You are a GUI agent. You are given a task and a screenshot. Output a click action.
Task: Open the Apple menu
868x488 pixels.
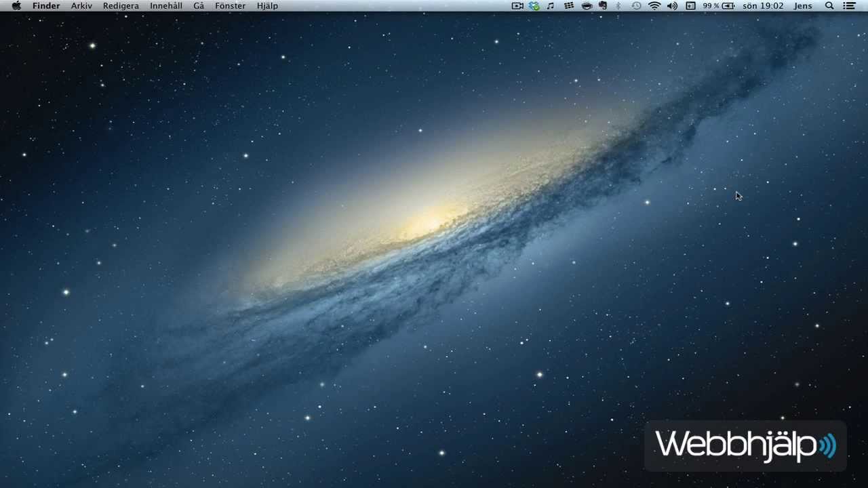[16, 6]
